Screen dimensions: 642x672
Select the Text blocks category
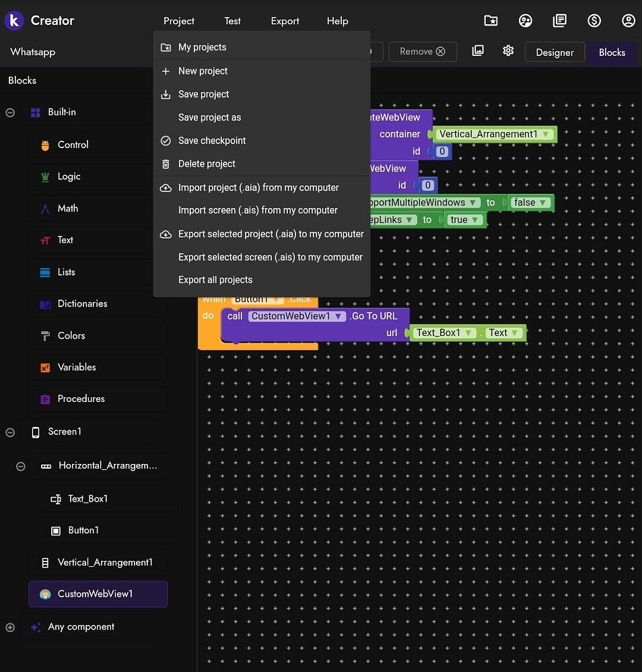[98, 240]
